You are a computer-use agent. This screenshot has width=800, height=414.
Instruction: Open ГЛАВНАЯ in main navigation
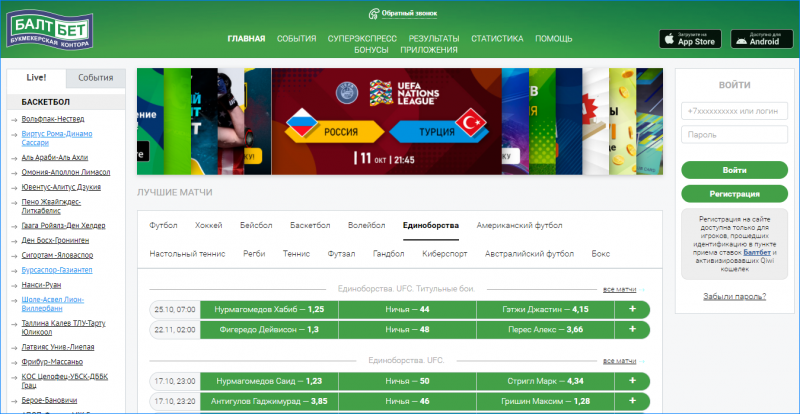pyautogui.click(x=246, y=39)
